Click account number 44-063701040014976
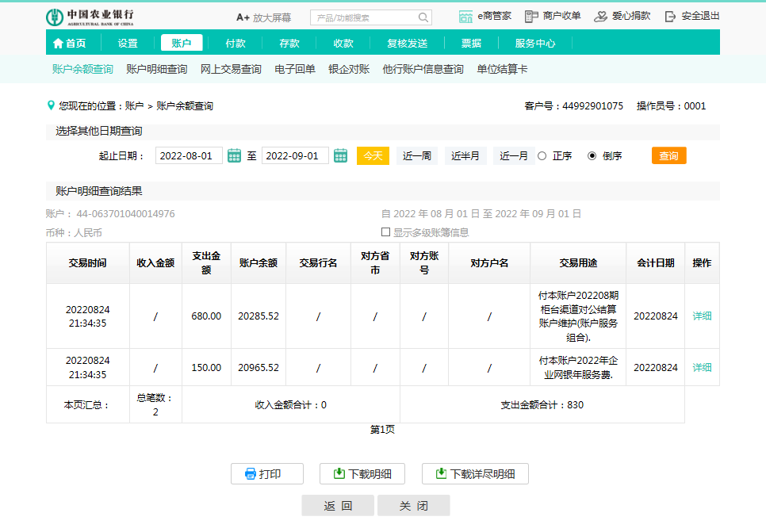 [x=125, y=213]
